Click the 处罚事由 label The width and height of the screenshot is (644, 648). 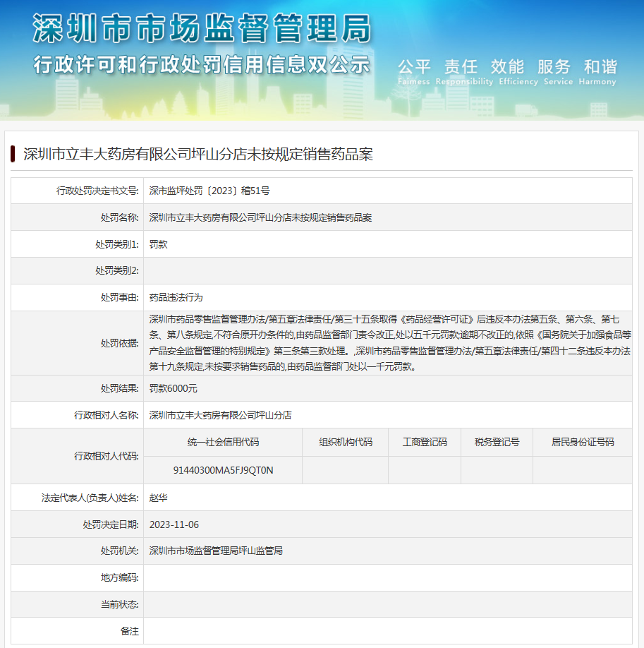[x=120, y=298]
